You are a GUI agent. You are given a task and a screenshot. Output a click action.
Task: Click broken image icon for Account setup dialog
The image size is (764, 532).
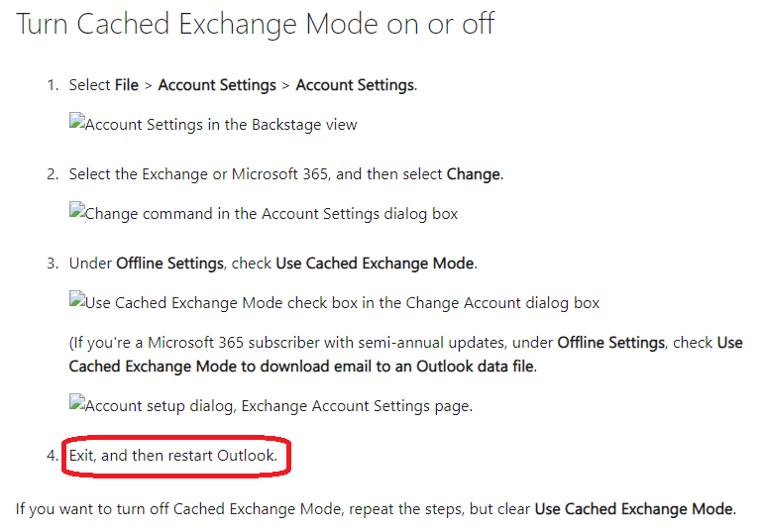[x=77, y=402]
